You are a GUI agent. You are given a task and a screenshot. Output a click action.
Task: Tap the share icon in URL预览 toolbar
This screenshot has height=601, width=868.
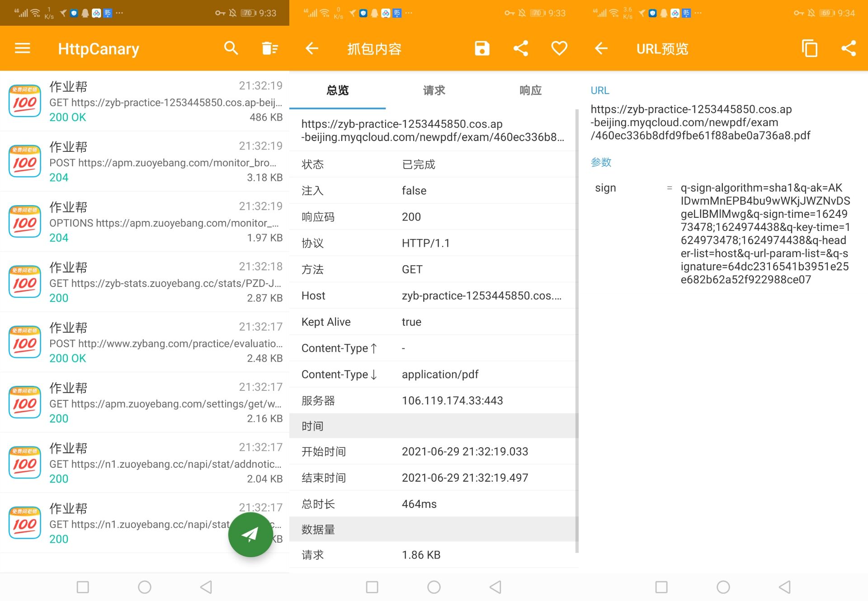pos(849,48)
